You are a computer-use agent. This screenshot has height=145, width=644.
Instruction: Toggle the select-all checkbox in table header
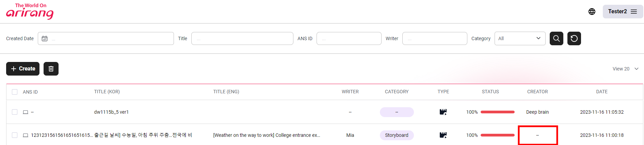point(15,92)
